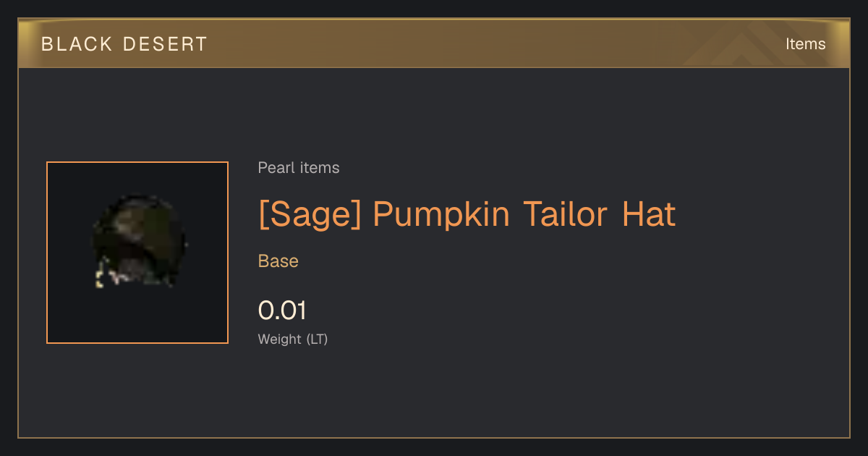
Task: Click the BLACK DESERT header title
Action: coord(124,44)
